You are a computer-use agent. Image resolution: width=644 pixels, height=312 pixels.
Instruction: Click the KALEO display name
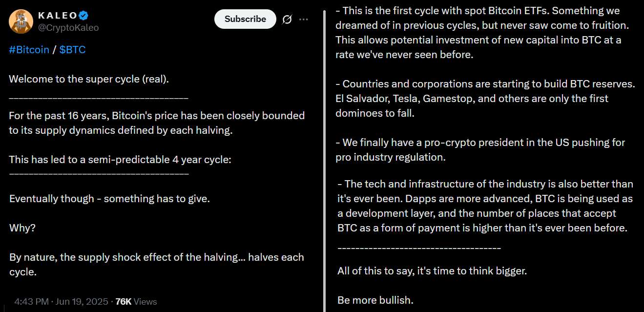58,16
